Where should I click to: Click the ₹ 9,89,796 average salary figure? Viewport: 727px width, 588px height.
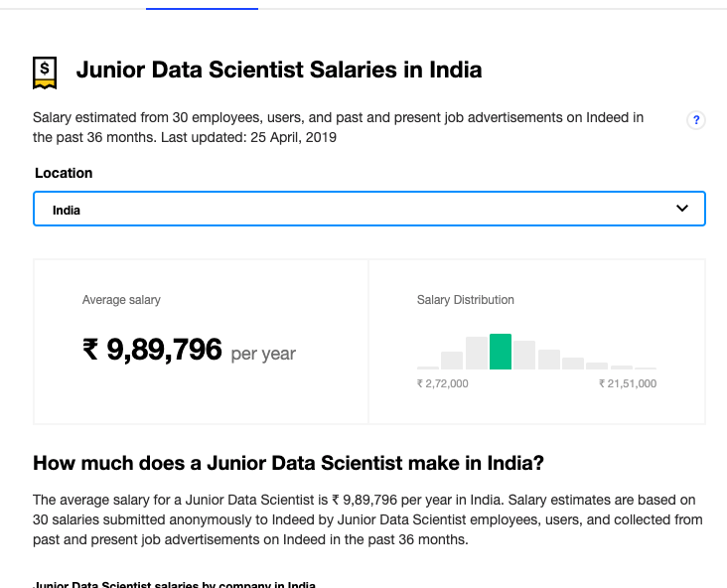click(152, 350)
